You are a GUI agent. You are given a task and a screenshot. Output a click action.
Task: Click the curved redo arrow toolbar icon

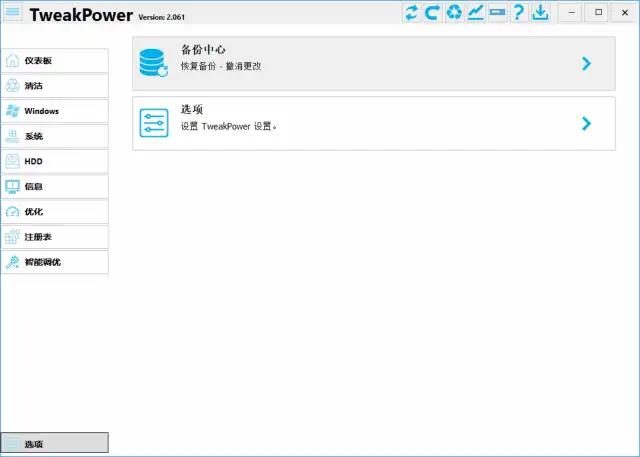pos(433,12)
